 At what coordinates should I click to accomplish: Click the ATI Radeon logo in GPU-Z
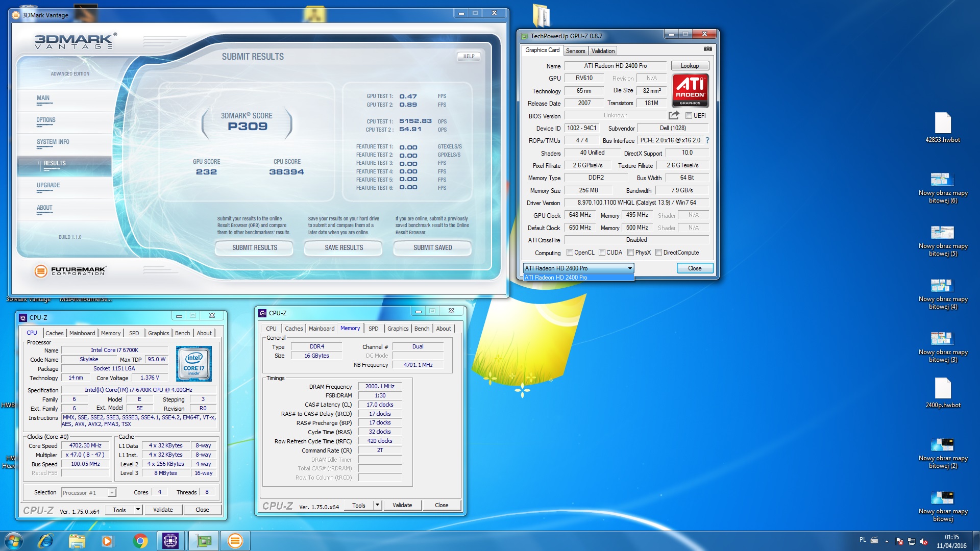click(x=690, y=90)
